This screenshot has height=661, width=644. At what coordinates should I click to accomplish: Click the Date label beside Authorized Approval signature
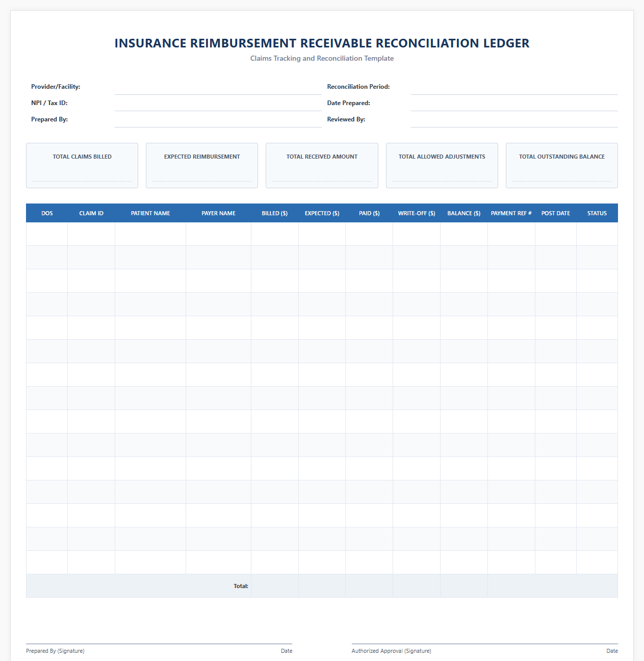[x=612, y=651]
